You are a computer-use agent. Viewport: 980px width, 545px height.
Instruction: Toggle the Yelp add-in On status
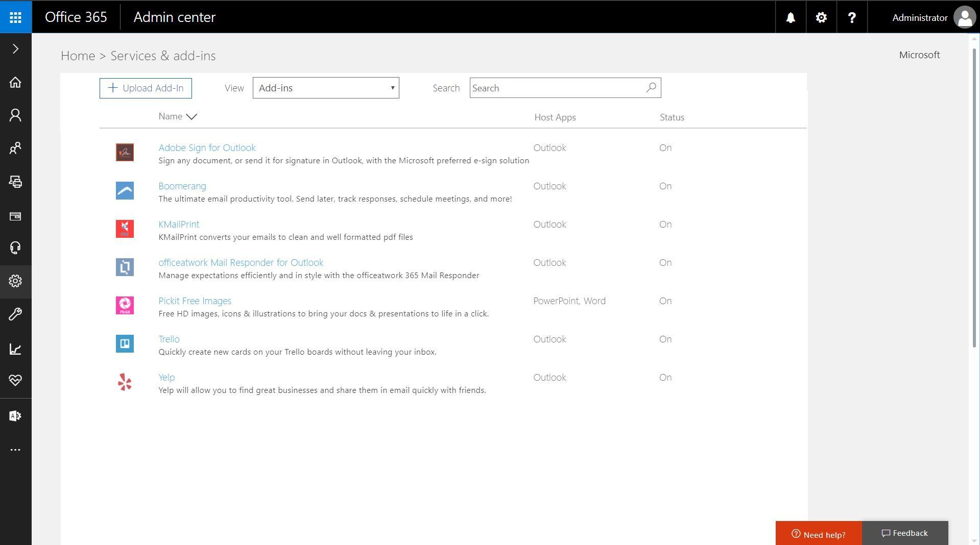[665, 377]
